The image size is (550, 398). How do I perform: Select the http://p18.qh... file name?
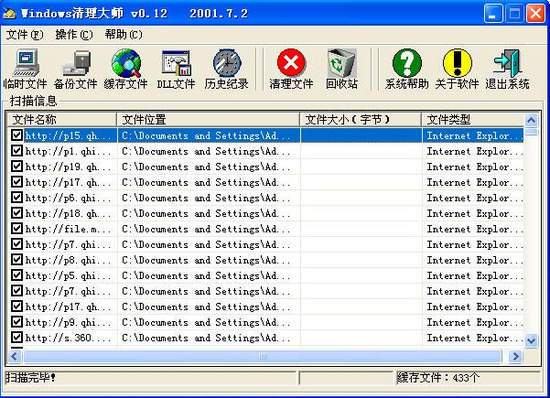[67, 213]
